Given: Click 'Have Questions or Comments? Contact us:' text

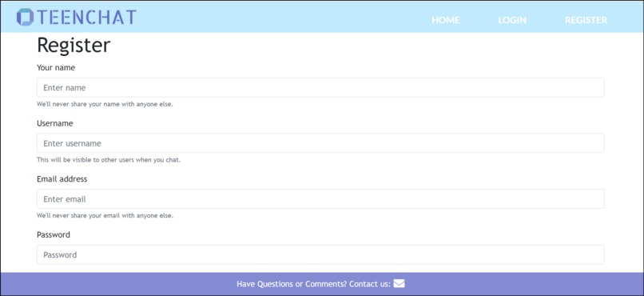Looking at the screenshot, I should point(314,284).
